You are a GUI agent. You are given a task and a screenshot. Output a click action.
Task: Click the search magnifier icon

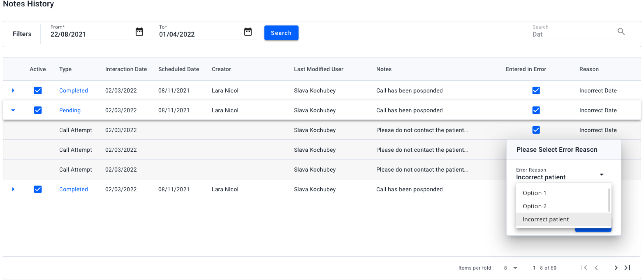pos(621,32)
